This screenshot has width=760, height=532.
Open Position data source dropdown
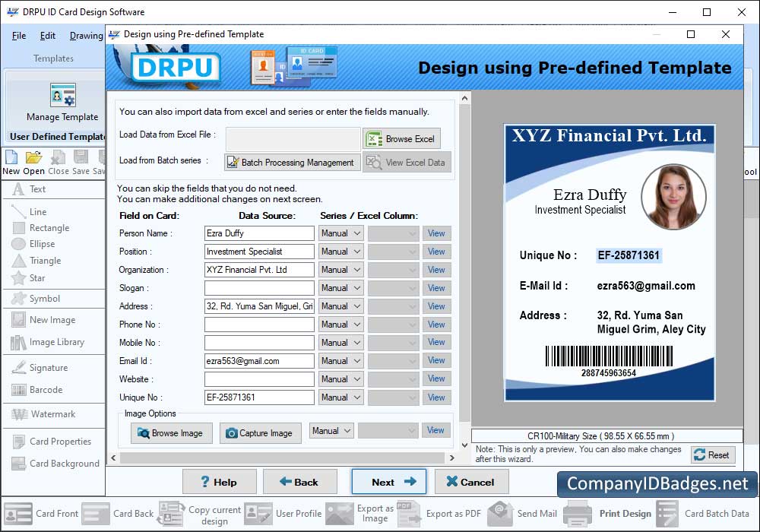tap(340, 252)
